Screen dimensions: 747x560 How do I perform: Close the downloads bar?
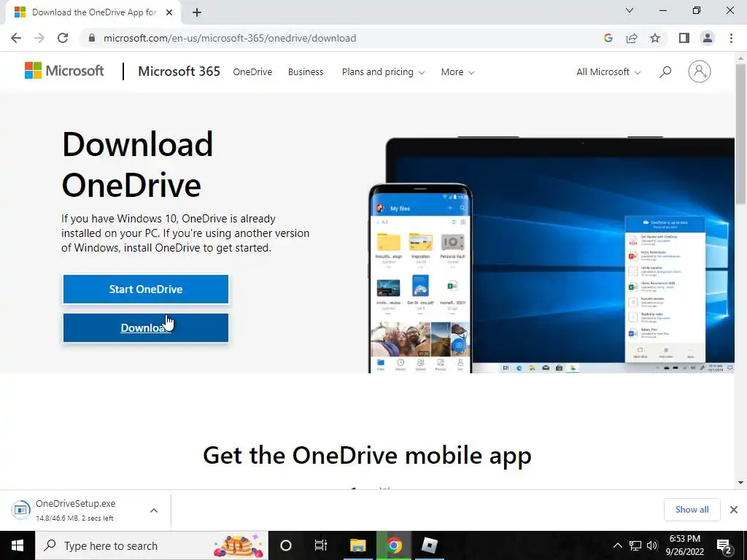coord(734,510)
